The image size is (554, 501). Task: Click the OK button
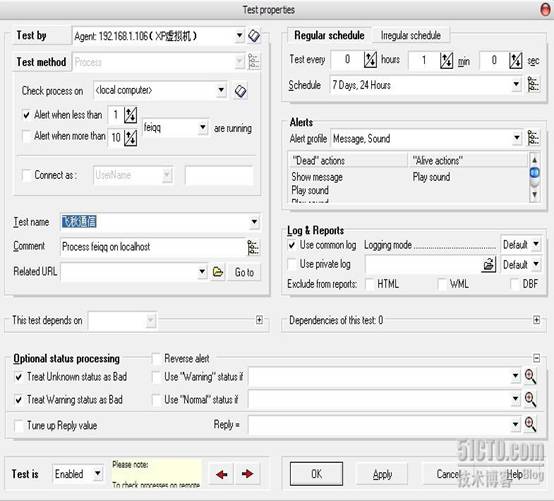(317, 474)
